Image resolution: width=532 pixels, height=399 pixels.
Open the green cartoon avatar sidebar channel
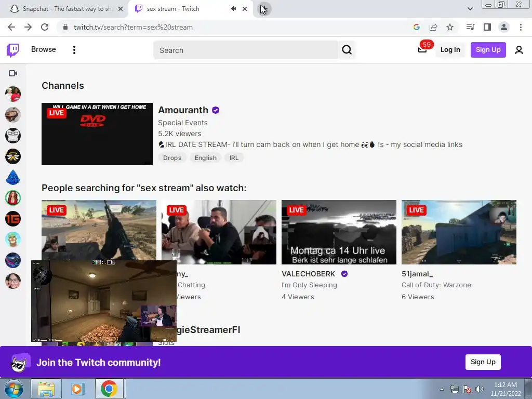[13, 240]
